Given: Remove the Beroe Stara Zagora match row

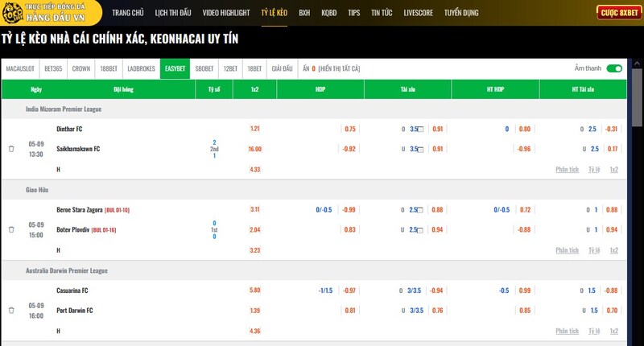Looking at the screenshot, I should 11,230.
